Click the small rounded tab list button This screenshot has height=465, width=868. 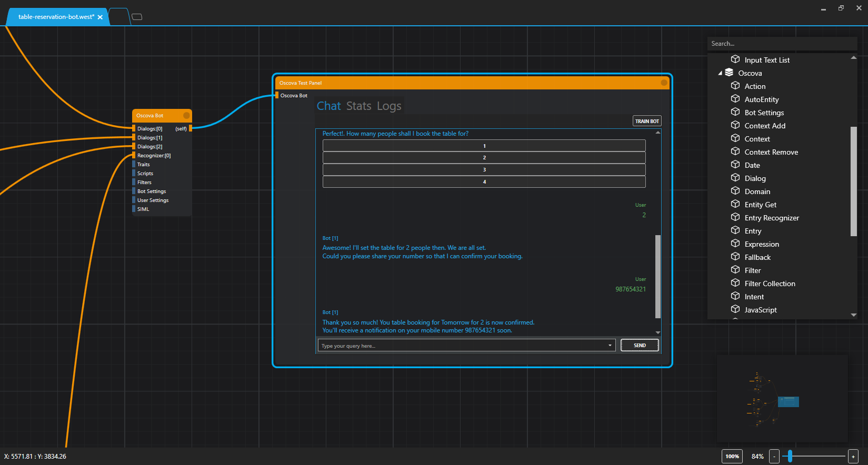click(137, 17)
